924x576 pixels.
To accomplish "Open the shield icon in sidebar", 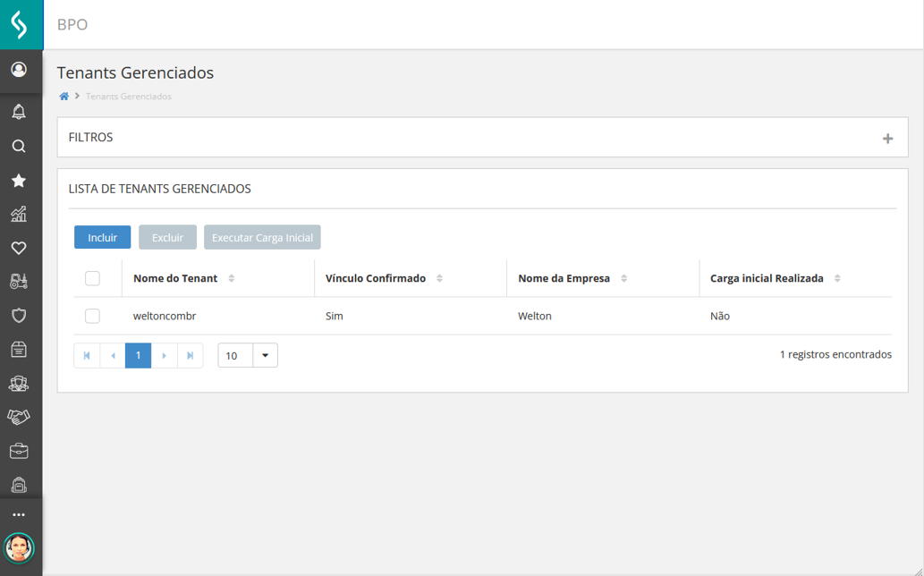I will click(x=19, y=316).
